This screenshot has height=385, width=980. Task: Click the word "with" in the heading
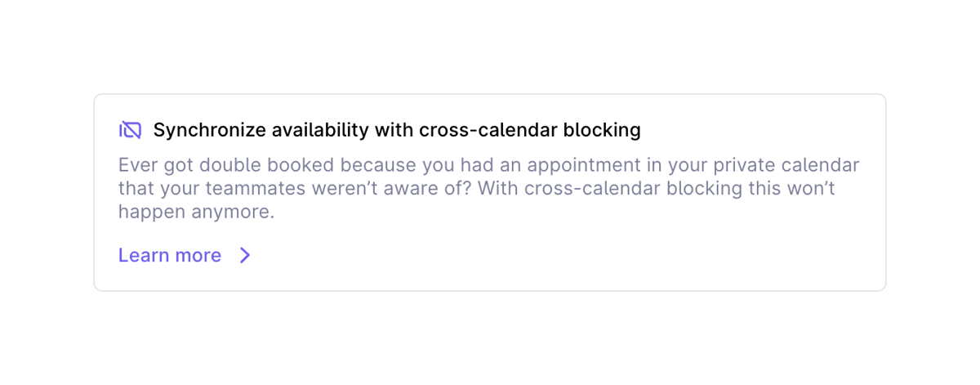(x=394, y=130)
